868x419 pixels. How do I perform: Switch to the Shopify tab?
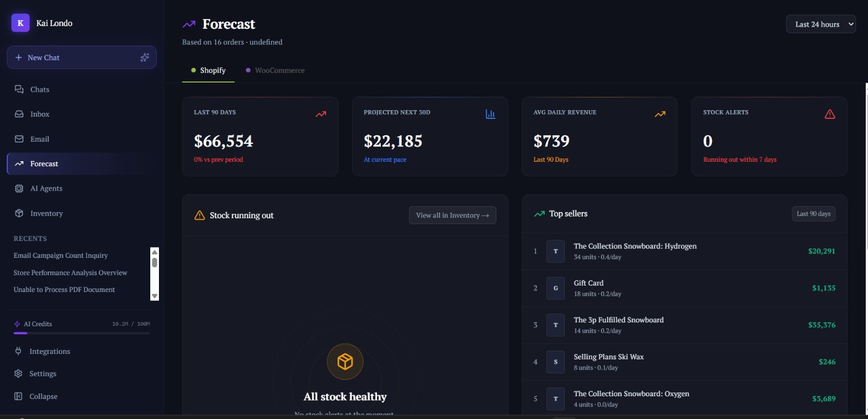[208, 71]
